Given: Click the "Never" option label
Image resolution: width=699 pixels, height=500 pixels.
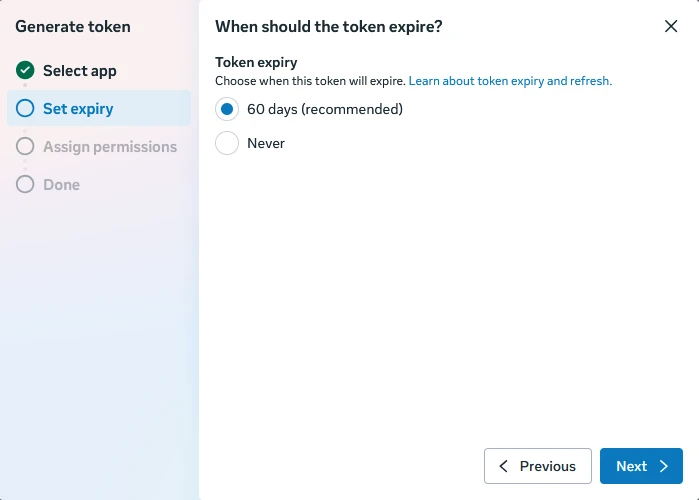Looking at the screenshot, I should pos(266,143).
